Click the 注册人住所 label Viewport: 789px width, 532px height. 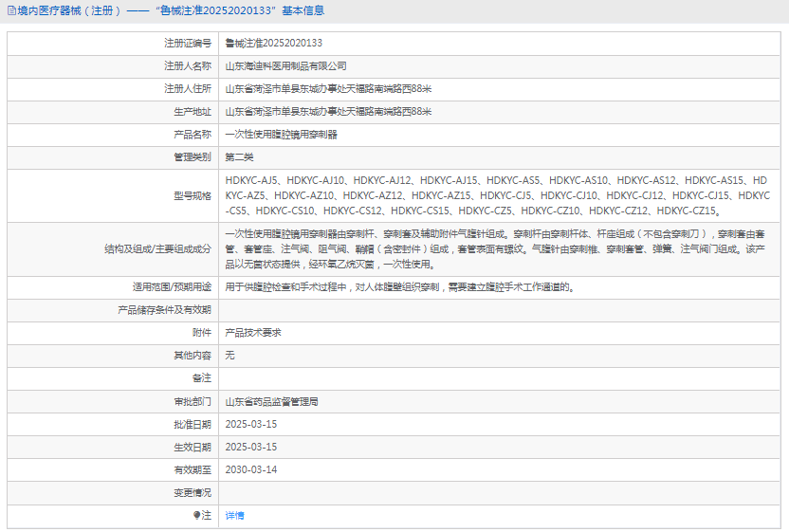[188, 89]
